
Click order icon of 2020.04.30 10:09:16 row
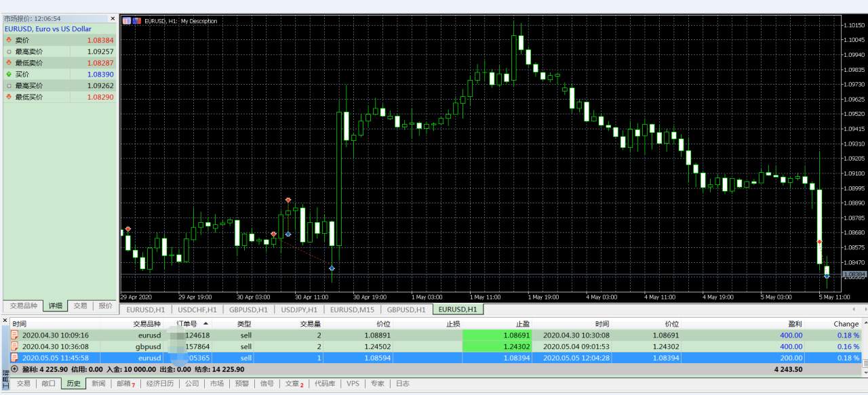pos(15,335)
